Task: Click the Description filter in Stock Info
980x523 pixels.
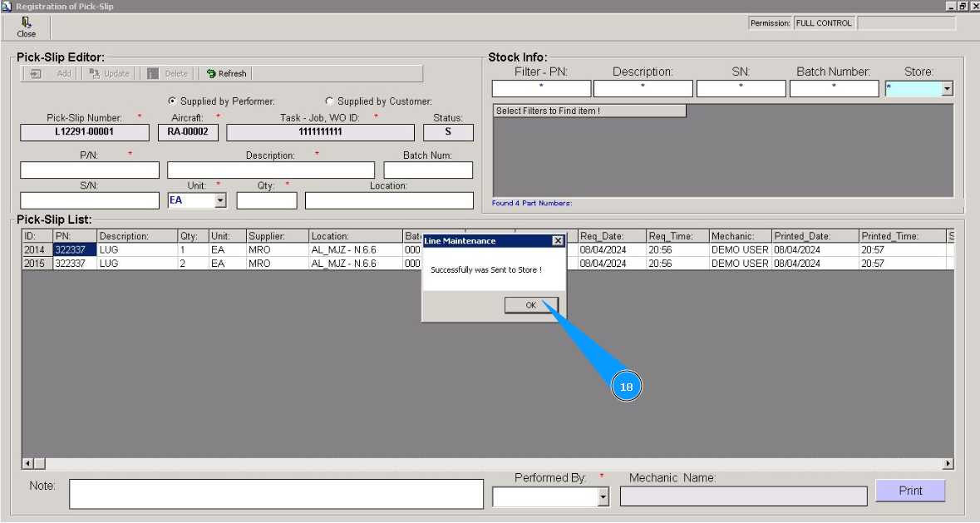Action: pyautogui.click(x=643, y=89)
